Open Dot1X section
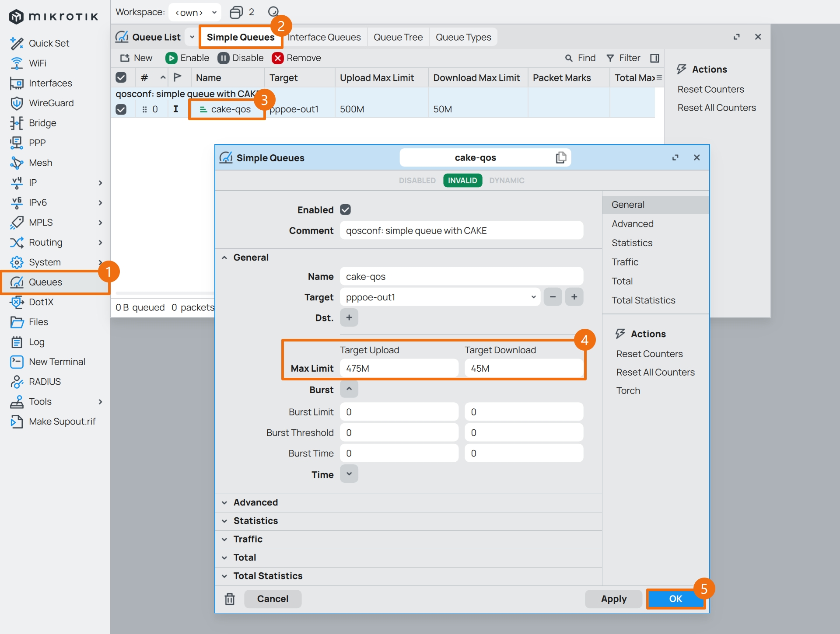Image resolution: width=840 pixels, height=634 pixels. tap(41, 302)
